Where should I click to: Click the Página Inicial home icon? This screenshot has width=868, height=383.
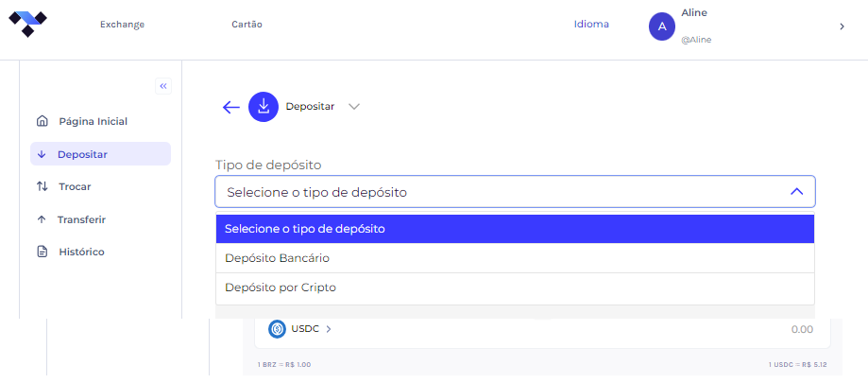(43, 121)
